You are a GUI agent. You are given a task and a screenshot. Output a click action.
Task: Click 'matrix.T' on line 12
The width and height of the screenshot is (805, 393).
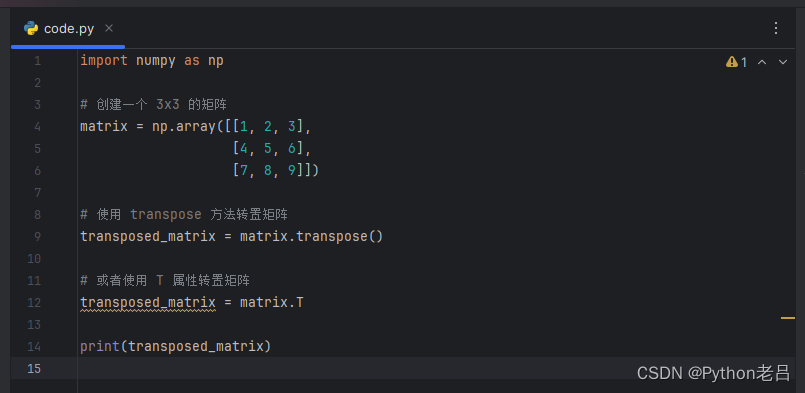pos(272,303)
